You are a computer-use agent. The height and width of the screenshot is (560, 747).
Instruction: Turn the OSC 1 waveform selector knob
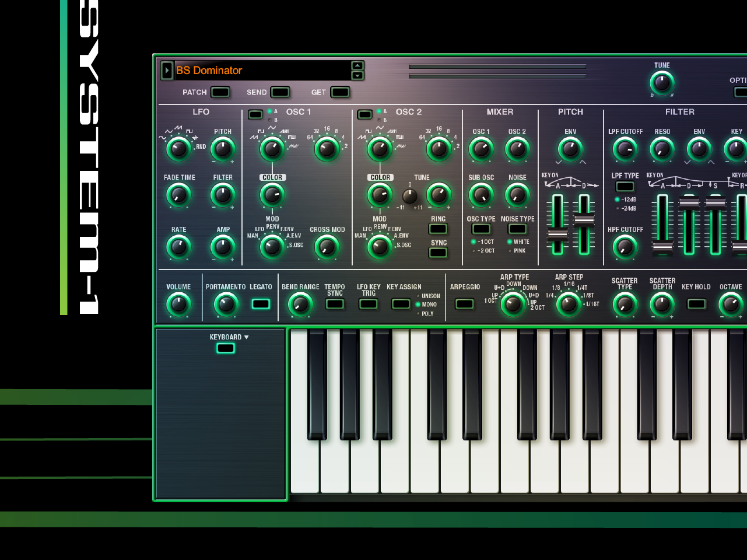coord(272,149)
